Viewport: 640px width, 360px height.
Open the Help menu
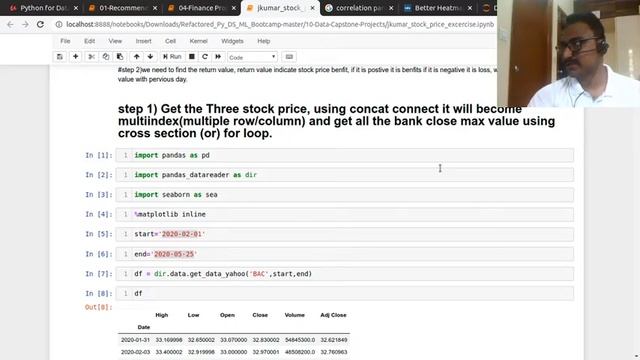(x=264, y=41)
